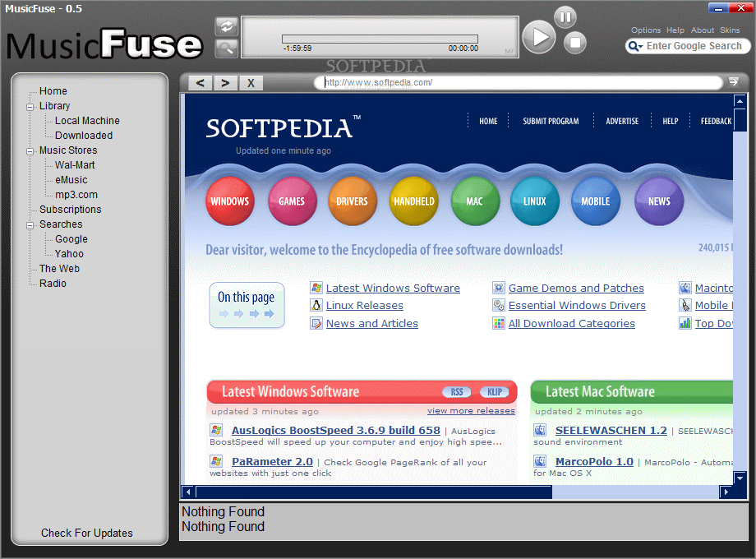Screen dimensions: 756x559
Task: Open the Skins menu
Action: (x=730, y=30)
